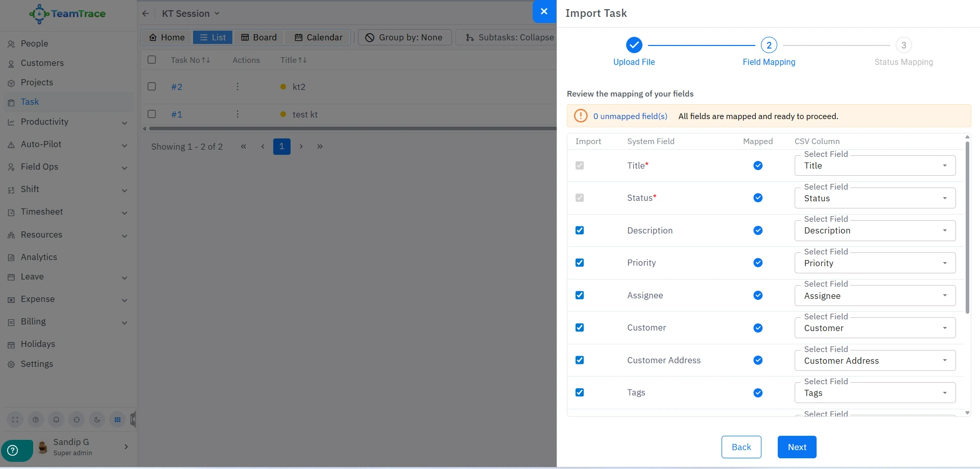Open the Priority CSV column dropdown

click(874, 263)
